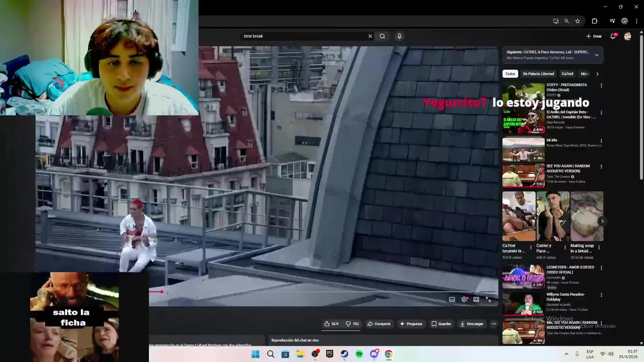
Task: Open Discord from the taskbar
Action: [374, 354]
